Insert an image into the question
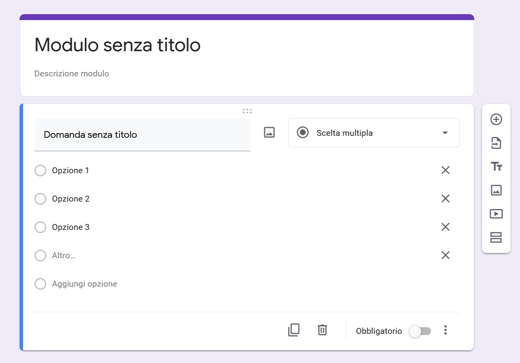 tap(269, 132)
